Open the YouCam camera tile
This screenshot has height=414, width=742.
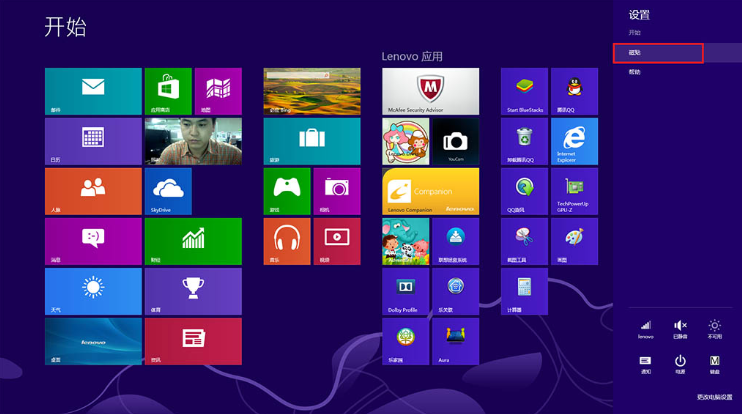(455, 141)
